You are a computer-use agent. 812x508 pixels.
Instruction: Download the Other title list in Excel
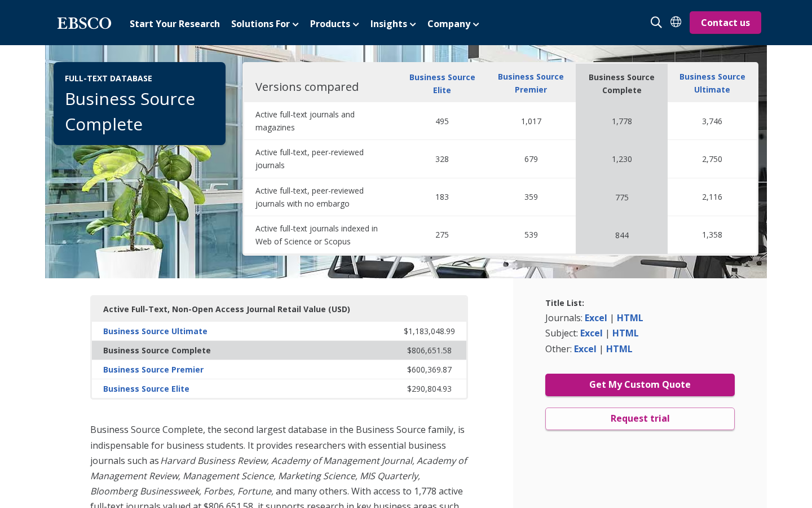point(585,349)
